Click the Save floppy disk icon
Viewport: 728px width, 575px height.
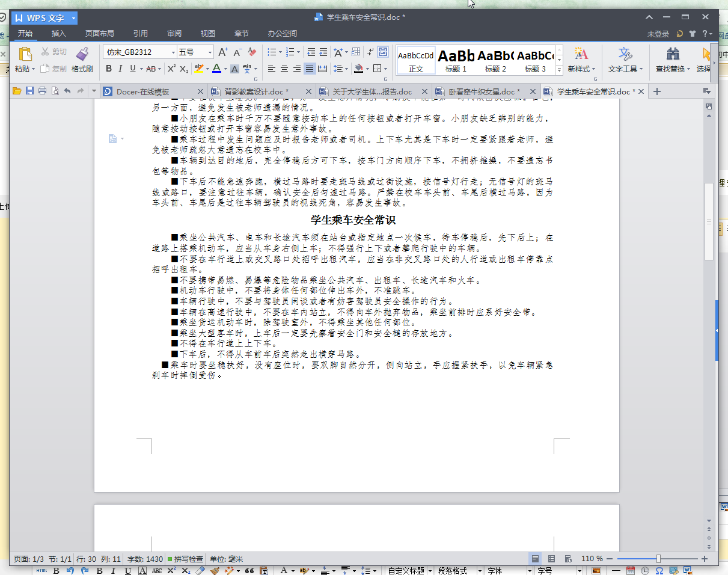coord(29,91)
